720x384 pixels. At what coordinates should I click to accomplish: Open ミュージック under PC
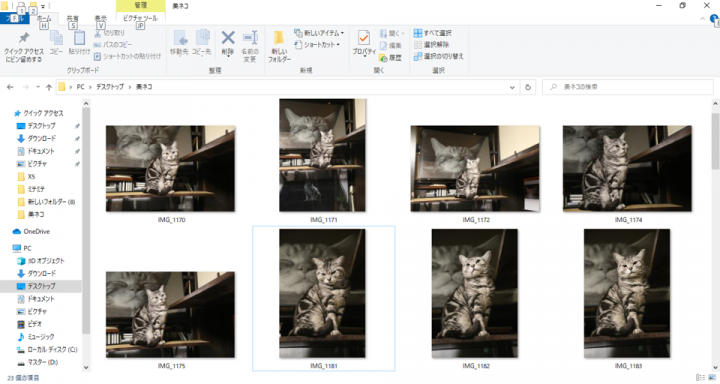click(x=40, y=337)
